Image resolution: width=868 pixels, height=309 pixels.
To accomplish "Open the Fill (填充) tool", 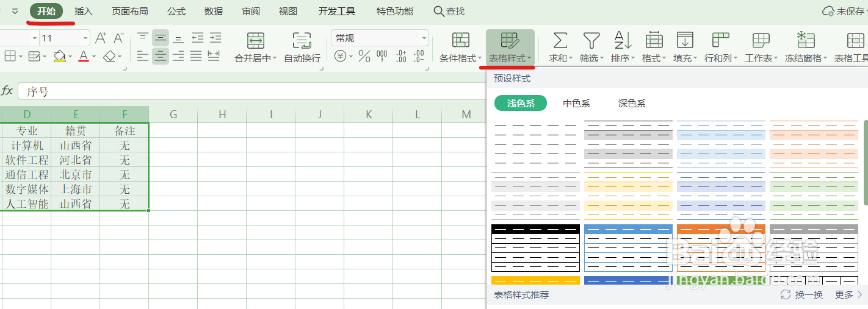I will point(685,48).
